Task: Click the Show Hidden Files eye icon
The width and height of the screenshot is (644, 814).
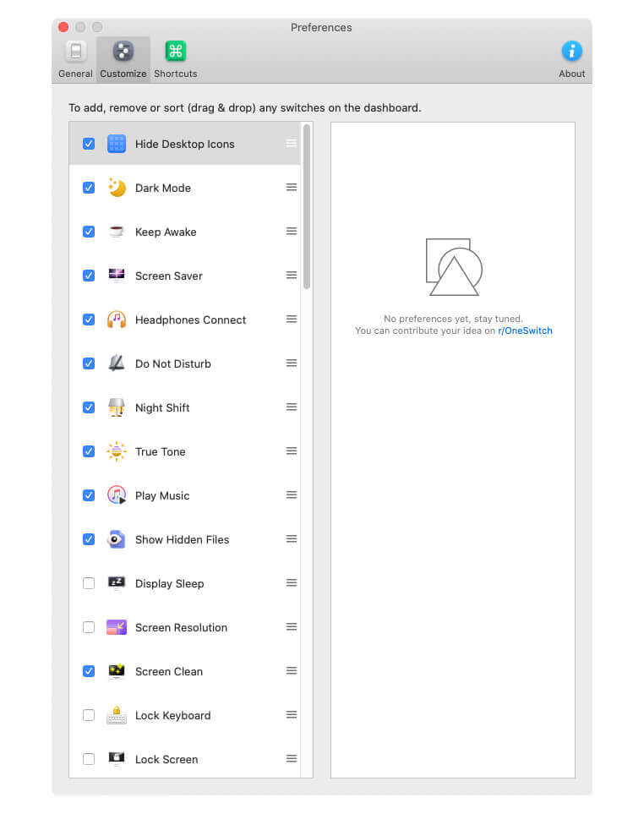Action: click(x=117, y=539)
